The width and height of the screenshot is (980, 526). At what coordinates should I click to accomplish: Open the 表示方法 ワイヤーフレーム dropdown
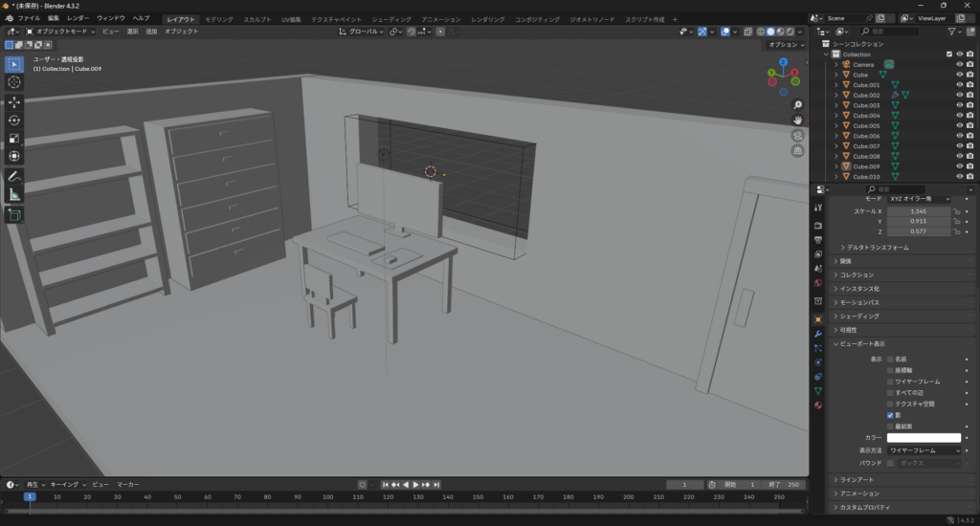(x=923, y=449)
